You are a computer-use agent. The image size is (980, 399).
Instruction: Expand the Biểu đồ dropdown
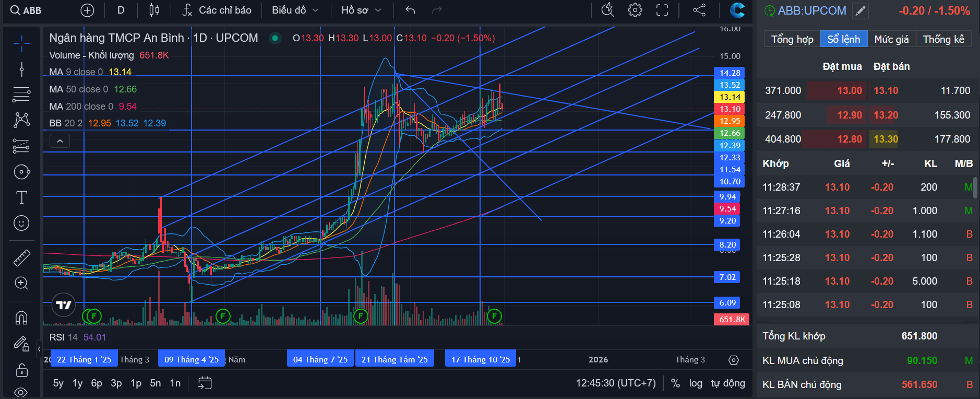pyautogui.click(x=295, y=10)
